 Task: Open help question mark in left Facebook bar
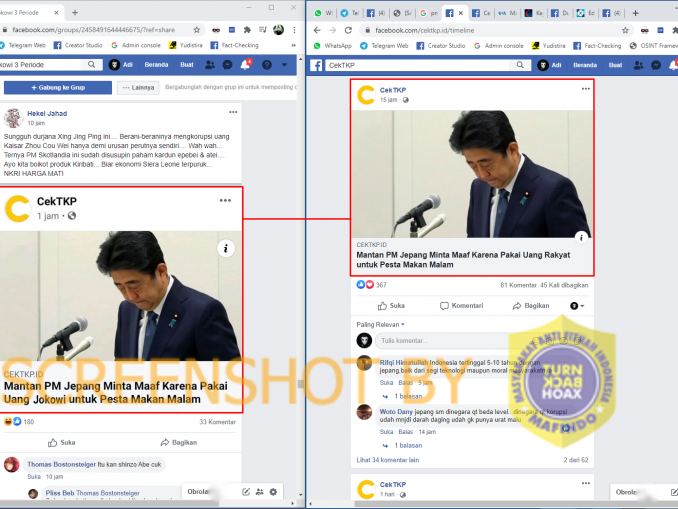click(x=267, y=65)
